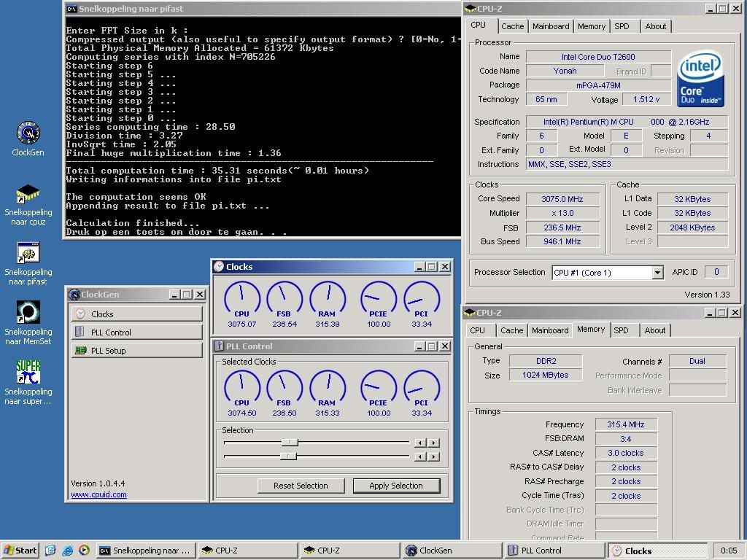Click Show Desktop icon in quick launch

coord(51,551)
